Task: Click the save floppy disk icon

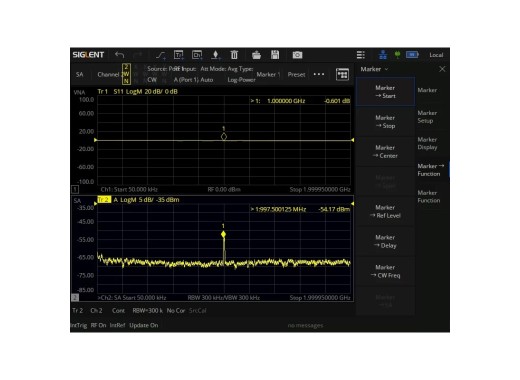Action: (275, 55)
